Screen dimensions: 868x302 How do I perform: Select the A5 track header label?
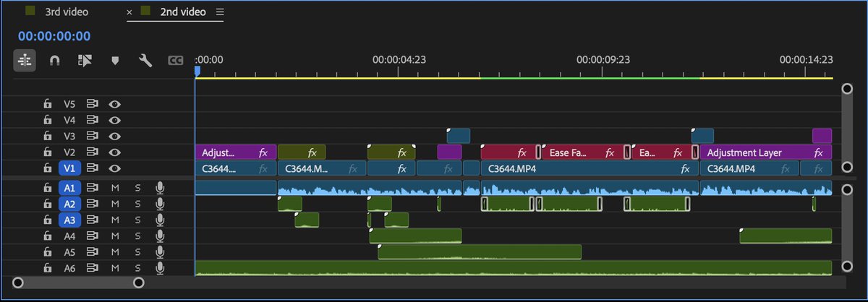69,251
